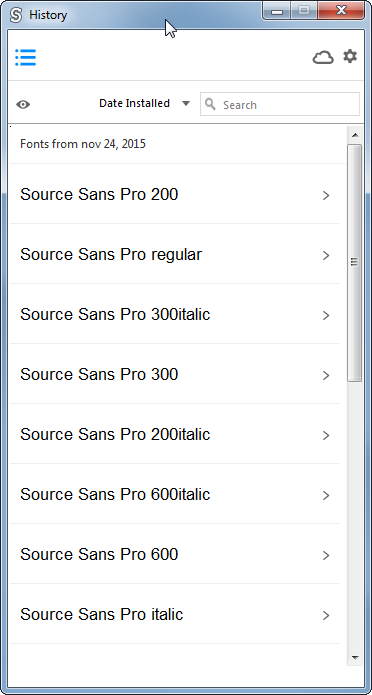The width and height of the screenshot is (372, 695).
Task: Open the Date Installed sort dropdown
Action: pyautogui.click(x=145, y=103)
